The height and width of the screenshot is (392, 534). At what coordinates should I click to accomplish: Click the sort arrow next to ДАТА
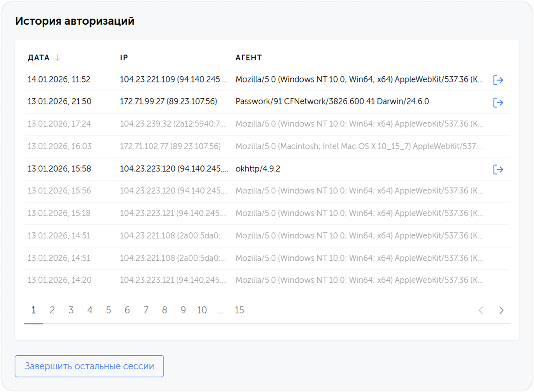click(57, 58)
